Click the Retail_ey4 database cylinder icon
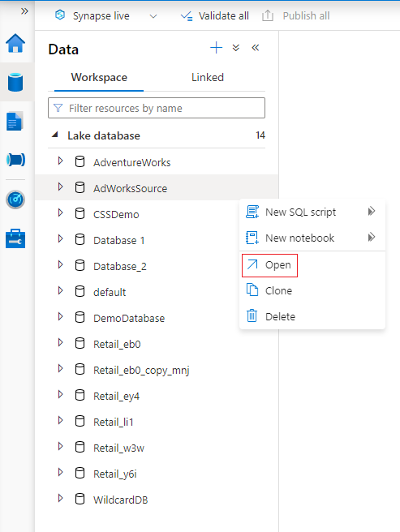 pyautogui.click(x=80, y=395)
